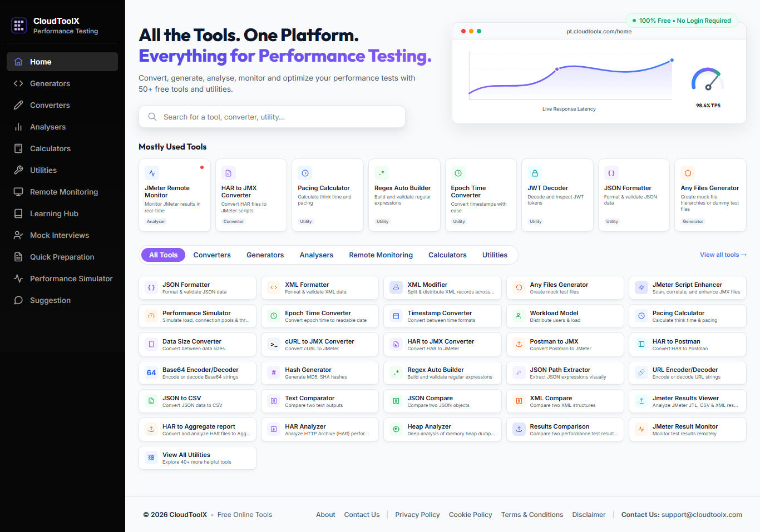Viewport: 760px width, 532px height.
Task: Click the Learning Hub book icon
Action: [x=18, y=213]
